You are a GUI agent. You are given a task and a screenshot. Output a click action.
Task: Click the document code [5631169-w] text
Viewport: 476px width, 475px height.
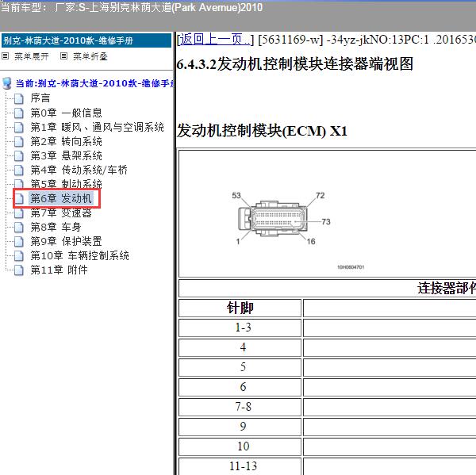click(290, 40)
